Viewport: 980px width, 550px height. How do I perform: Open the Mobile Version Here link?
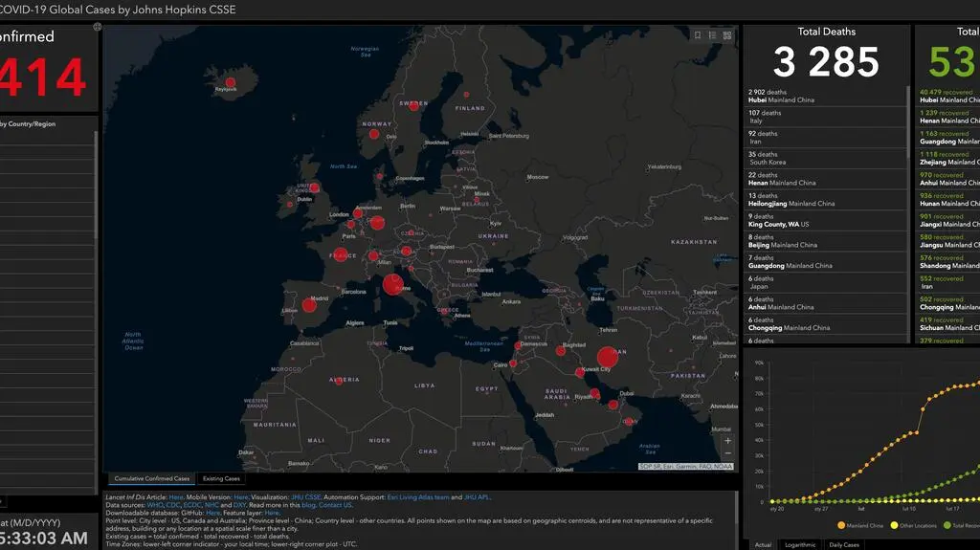240,497
